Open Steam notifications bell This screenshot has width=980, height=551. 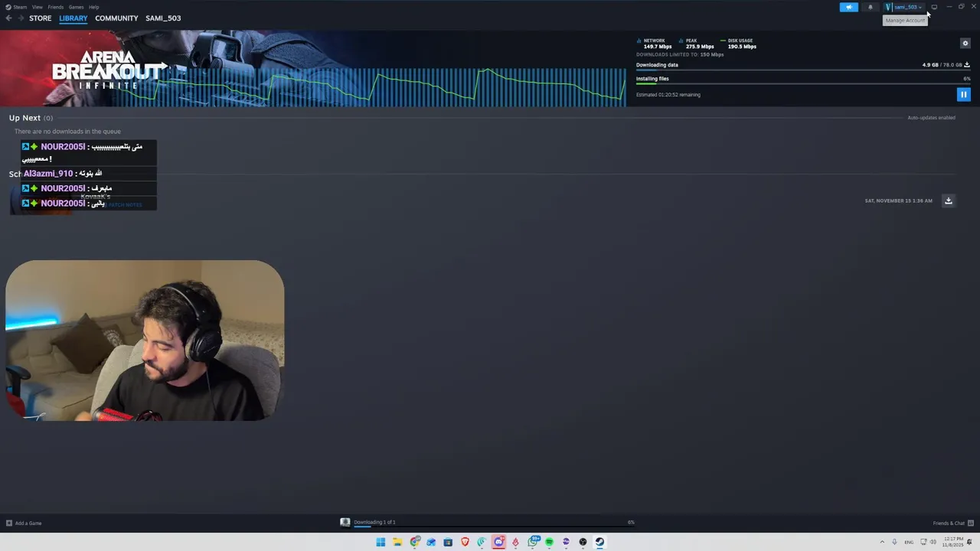point(870,7)
